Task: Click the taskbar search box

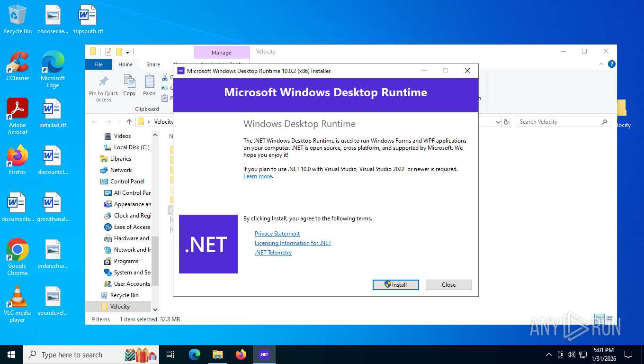Action: coord(91,355)
